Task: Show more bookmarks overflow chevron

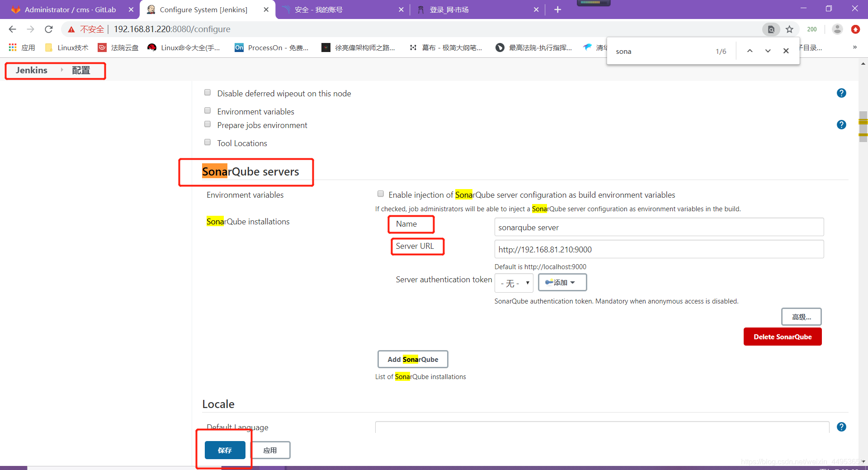Action: pos(855,47)
